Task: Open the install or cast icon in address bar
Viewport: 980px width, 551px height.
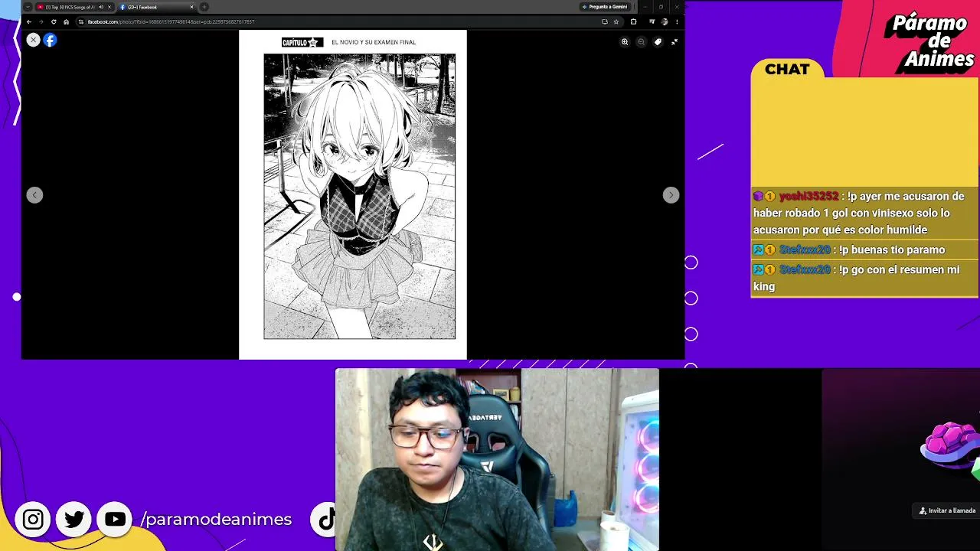Action: (605, 21)
